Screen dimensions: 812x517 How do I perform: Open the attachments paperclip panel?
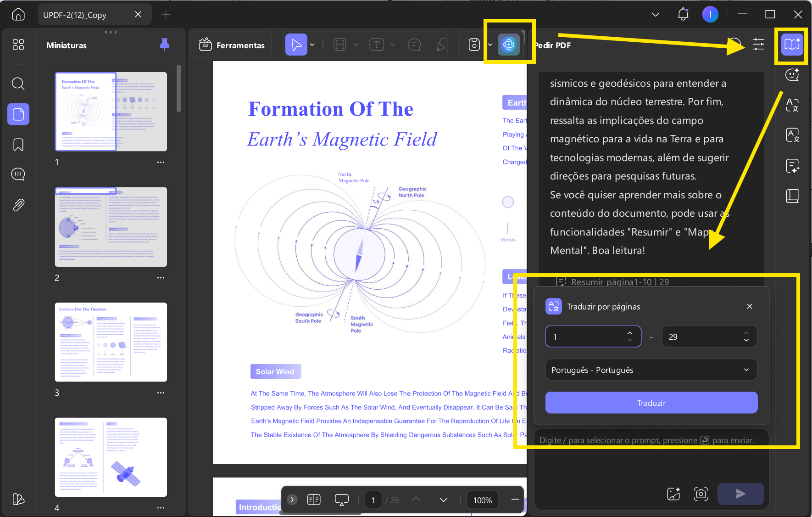pos(18,205)
